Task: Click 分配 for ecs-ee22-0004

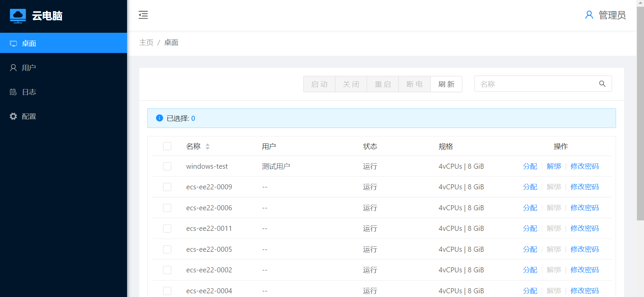Action: [530, 291]
